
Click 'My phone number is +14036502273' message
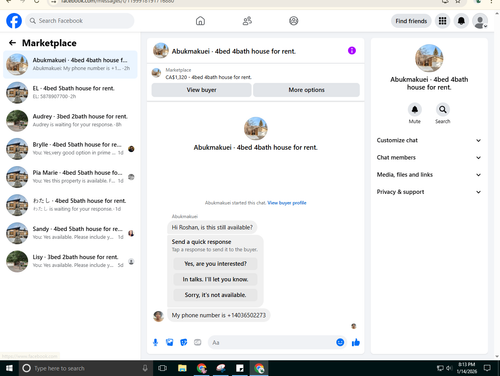[219, 315]
